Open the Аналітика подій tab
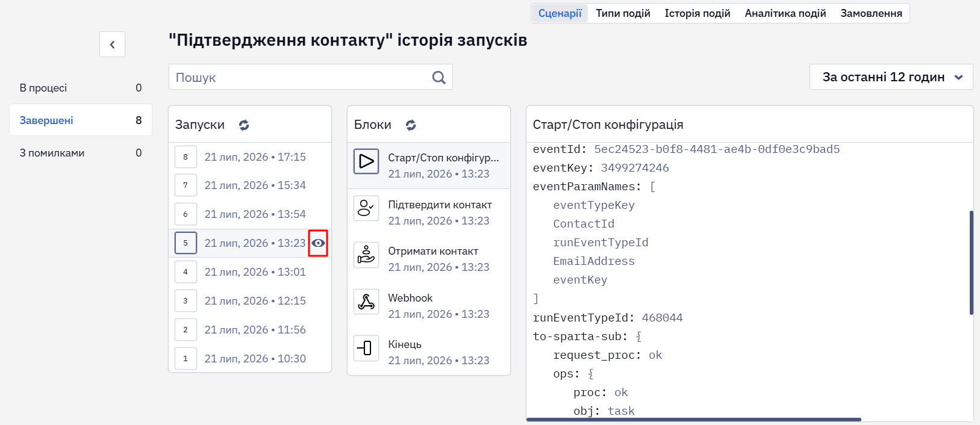This screenshot has width=980, height=425. 785,13
